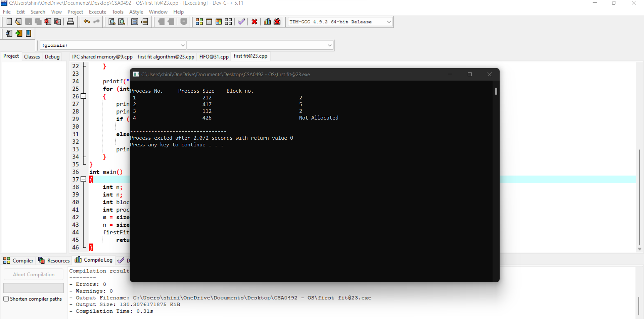This screenshot has height=319, width=644.
Task: Click the Find magnifier icon on the toolbar
Action: pos(111,21)
